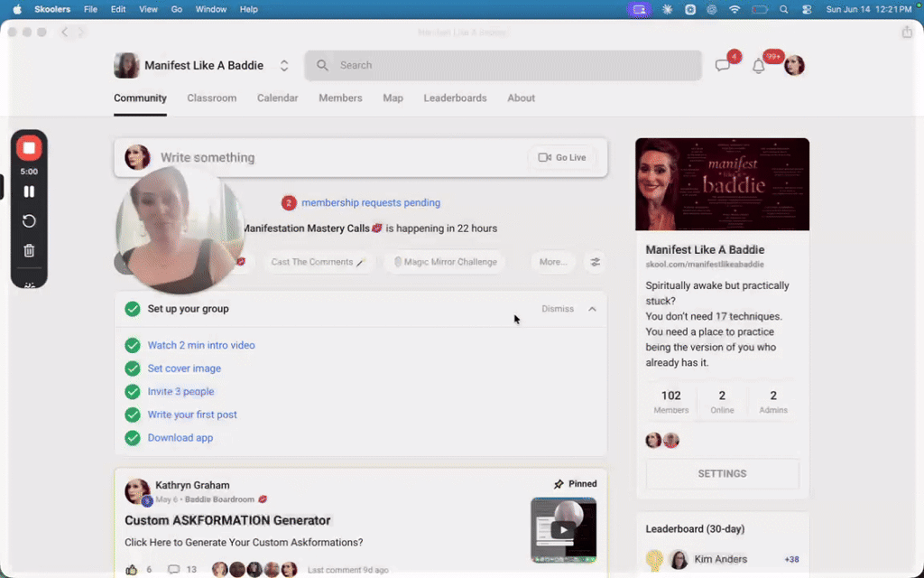Click the Search field
The height and width of the screenshot is (578, 924).
pyautogui.click(x=504, y=65)
